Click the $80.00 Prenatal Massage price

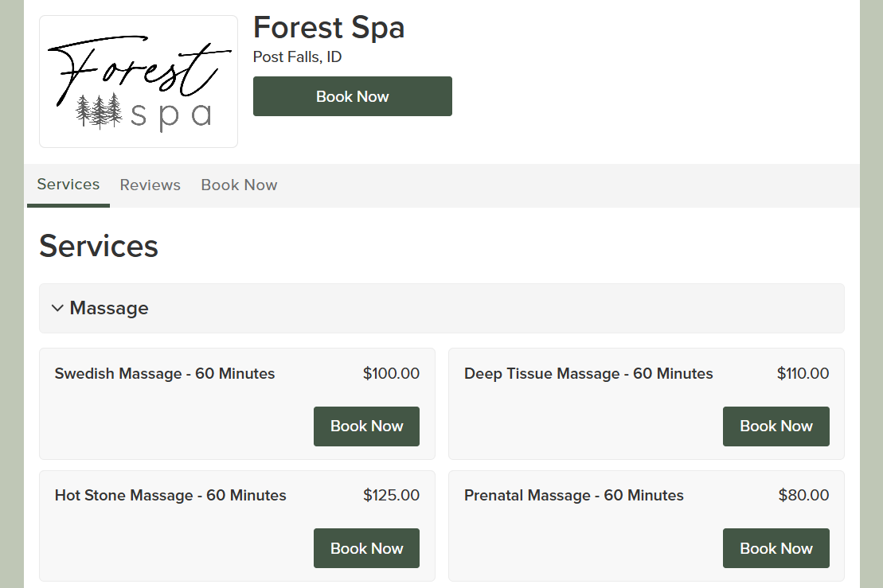point(803,495)
